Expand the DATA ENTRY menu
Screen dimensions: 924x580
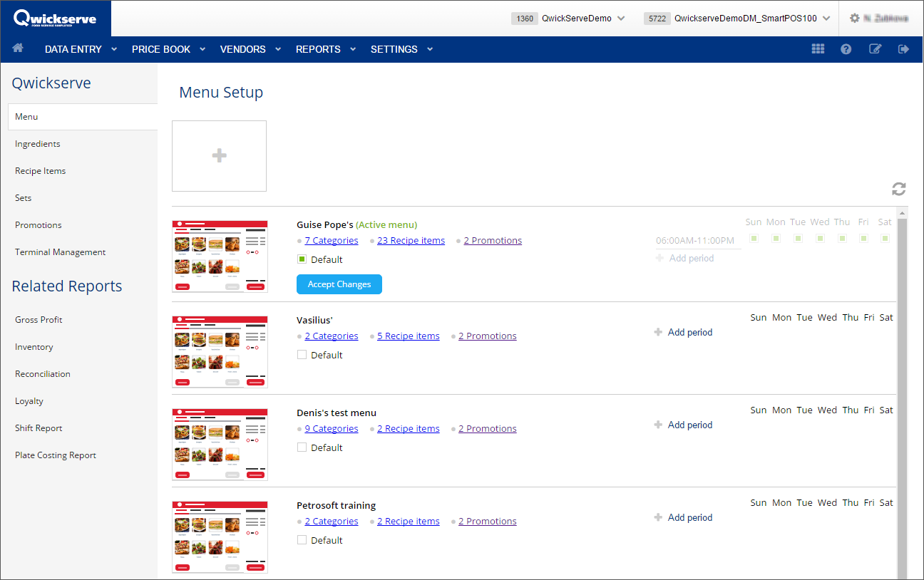coord(81,49)
